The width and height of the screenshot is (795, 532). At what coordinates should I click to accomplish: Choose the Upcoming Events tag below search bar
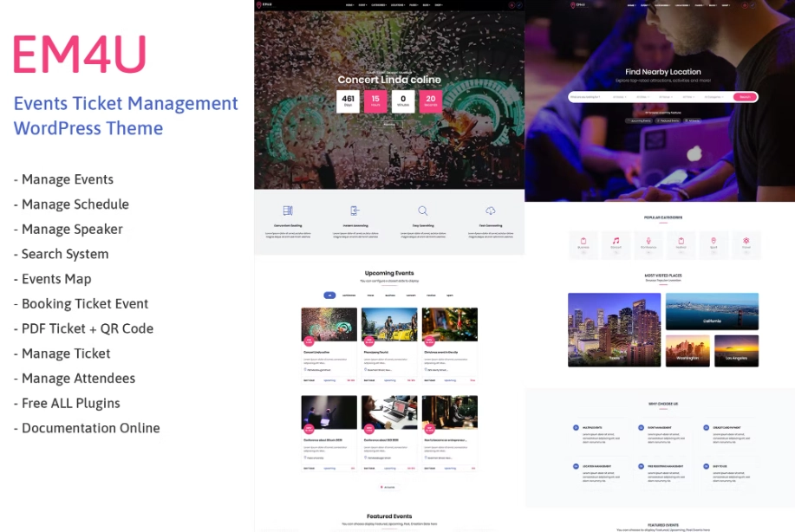(x=639, y=120)
